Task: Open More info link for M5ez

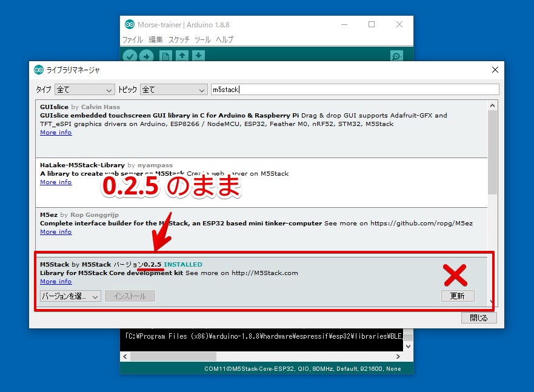Action: tap(56, 231)
